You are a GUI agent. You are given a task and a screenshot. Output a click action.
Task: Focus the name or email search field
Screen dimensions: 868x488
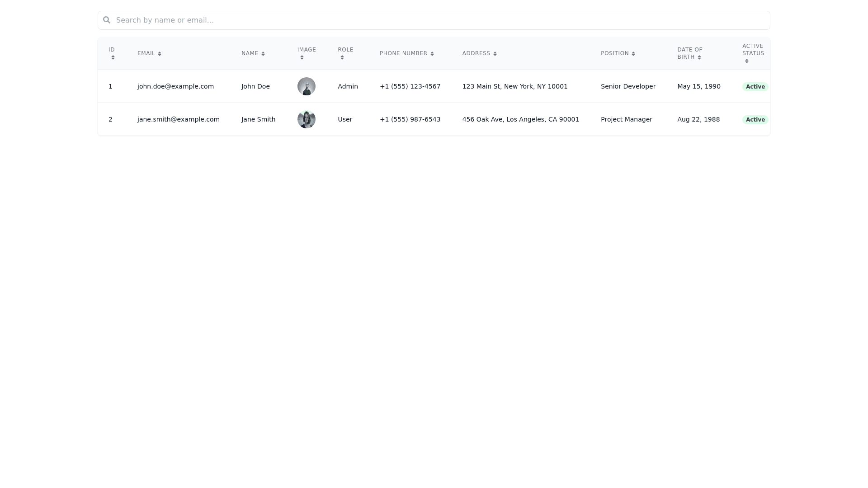434,20
